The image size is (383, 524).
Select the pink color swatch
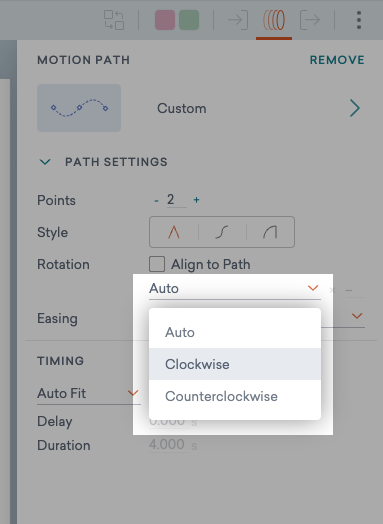[165, 20]
